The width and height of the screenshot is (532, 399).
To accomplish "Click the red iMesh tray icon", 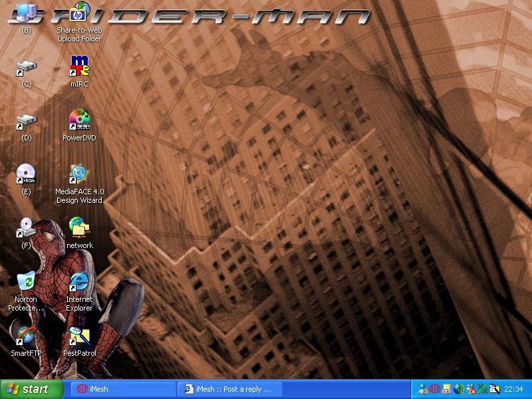I will pos(435,389).
